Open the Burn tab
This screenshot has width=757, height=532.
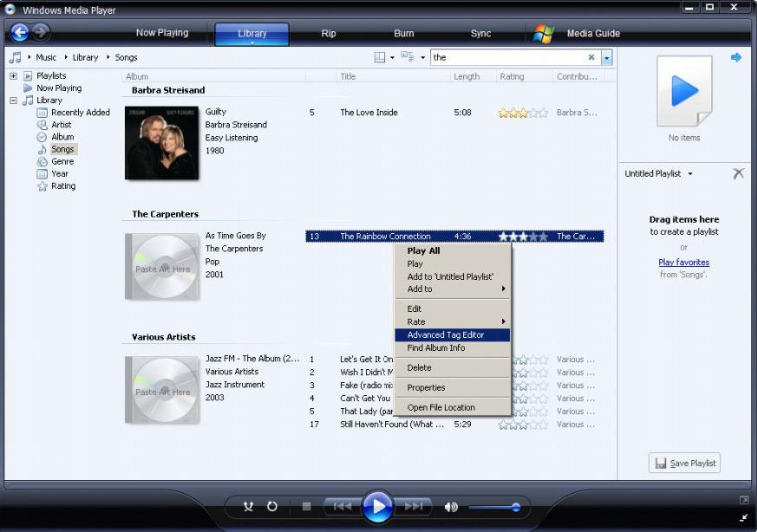pyautogui.click(x=403, y=33)
